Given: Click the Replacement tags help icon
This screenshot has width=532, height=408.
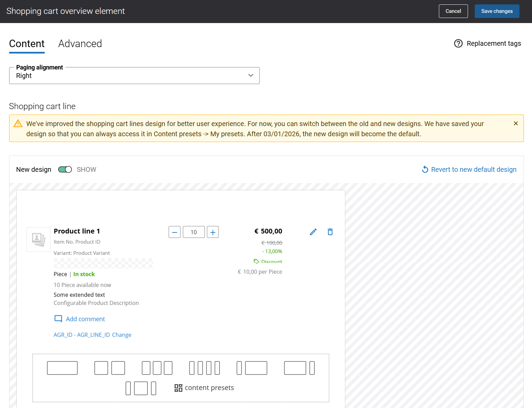Looking at the screenshot, I should click(x=458, y=43).
